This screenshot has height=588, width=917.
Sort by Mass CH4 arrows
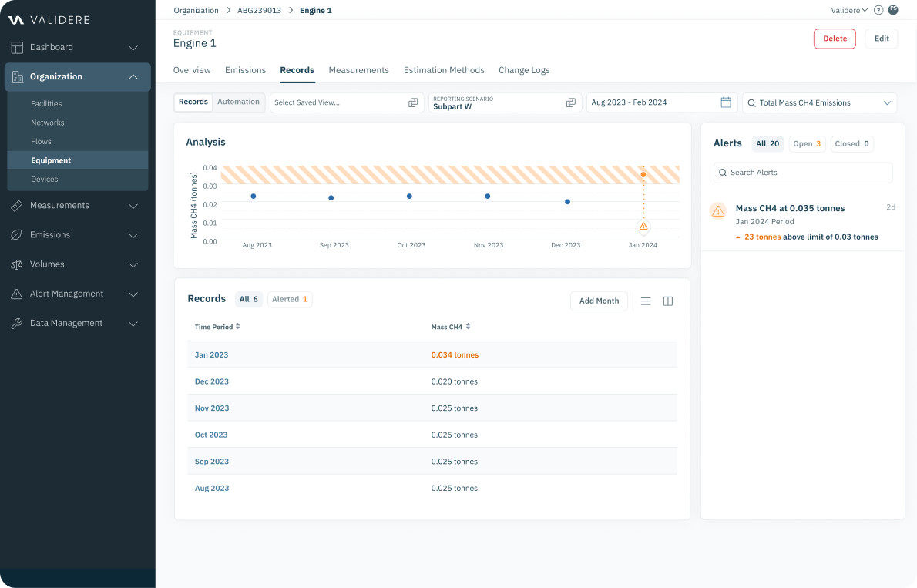tap(468, 327)
